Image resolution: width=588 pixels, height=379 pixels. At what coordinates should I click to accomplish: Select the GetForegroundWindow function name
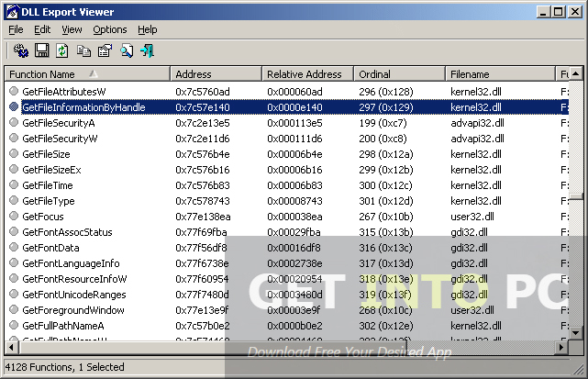coord(73,310)
